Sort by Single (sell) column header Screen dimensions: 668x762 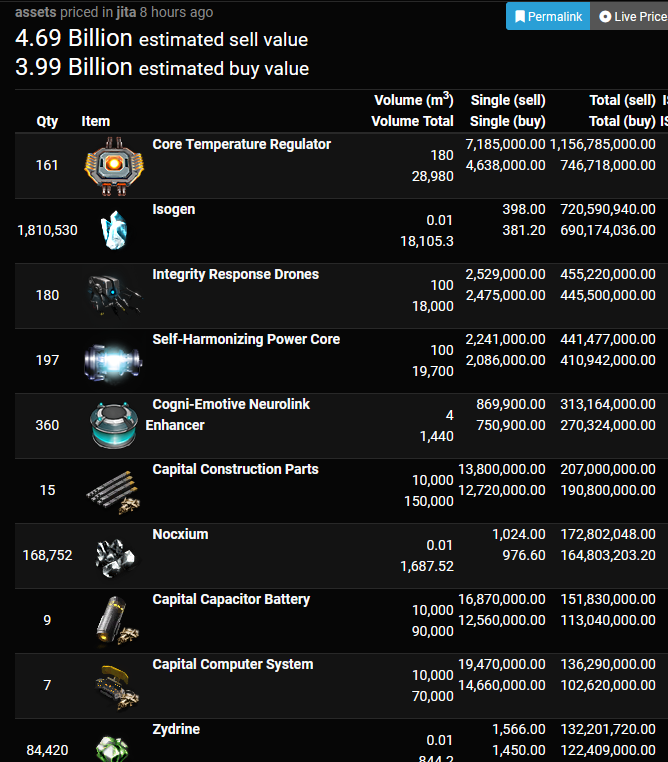(x=508, y=100)
